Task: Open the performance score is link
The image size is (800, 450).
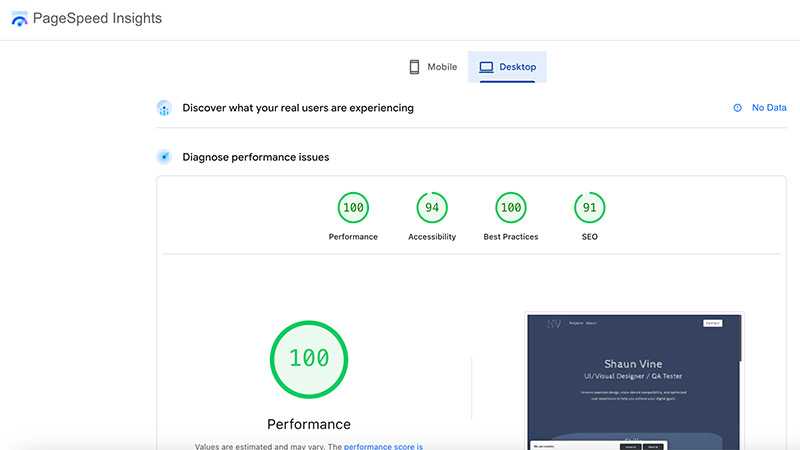Action: coord(383,446)
